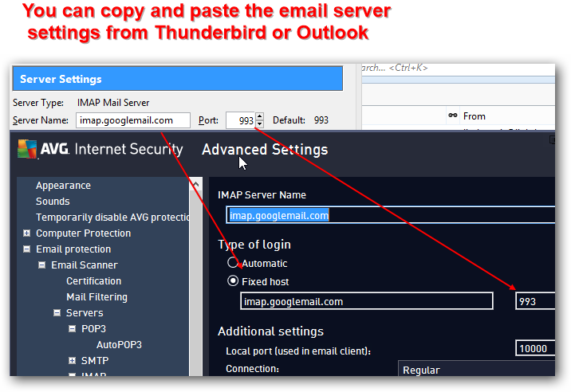Open the Sounds settings item
The image size is (571, 392).
(x=53, y=202)
